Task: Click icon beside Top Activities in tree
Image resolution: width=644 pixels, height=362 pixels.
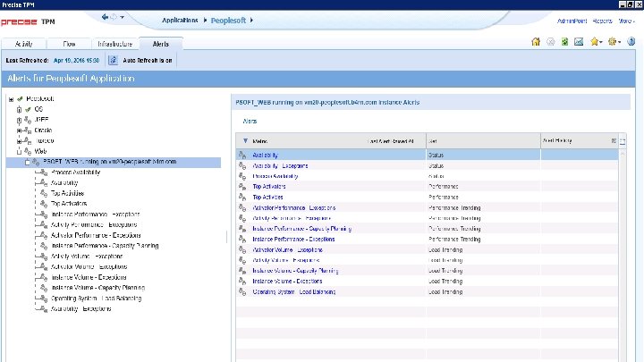Action: point(44,193)
